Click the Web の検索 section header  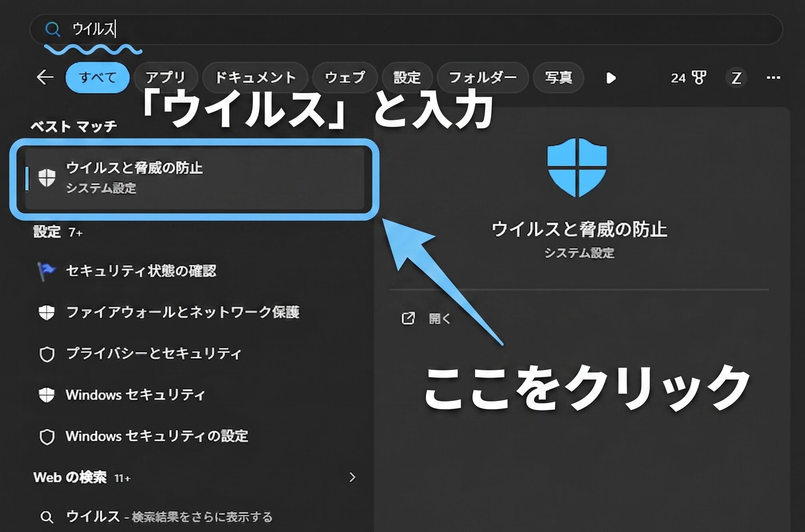click(x=82, y=477)
